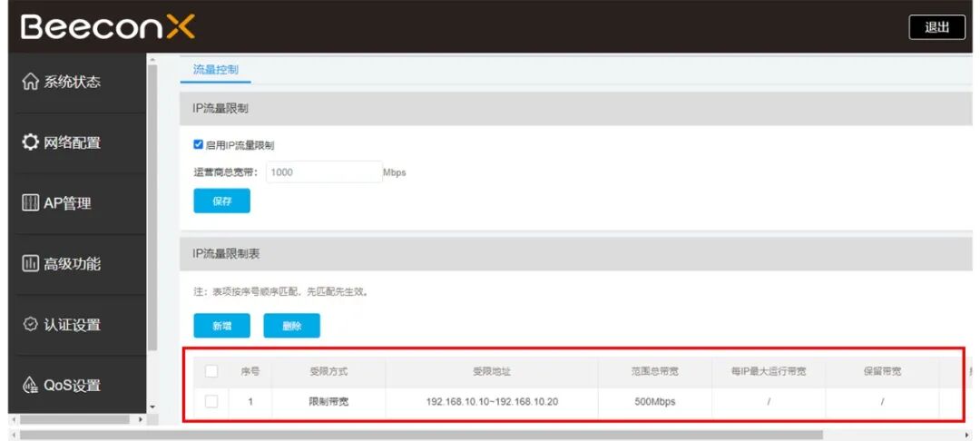
Task: Click the bottom horizontal page scrollbar thumb
Action: [422, 434]
